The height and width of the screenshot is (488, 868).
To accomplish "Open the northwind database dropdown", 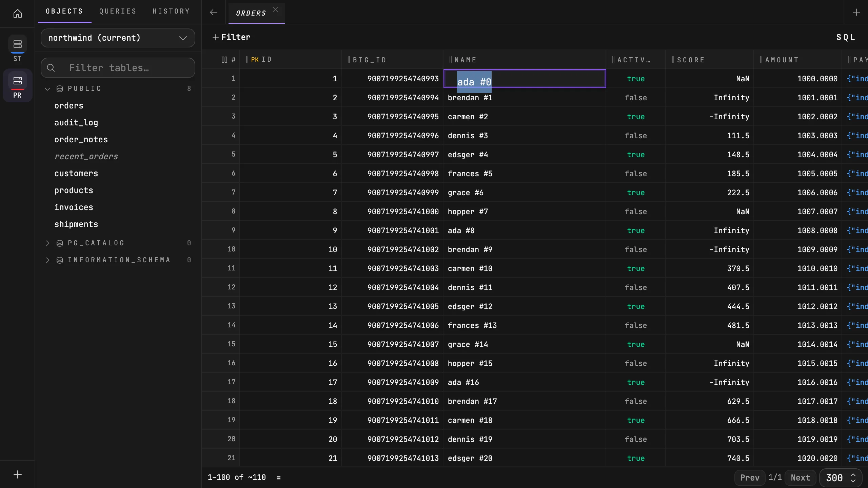I will pyautogui.click(x=118, y=38).
